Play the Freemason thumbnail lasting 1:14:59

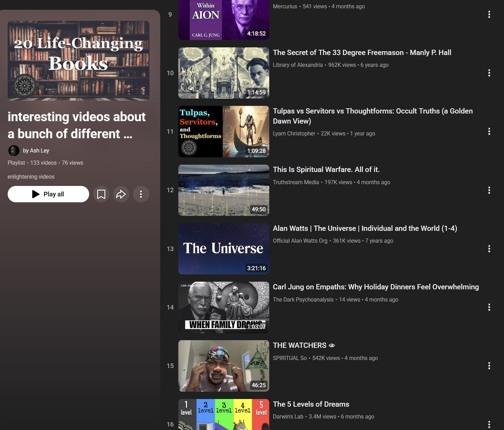coord(224,73)
